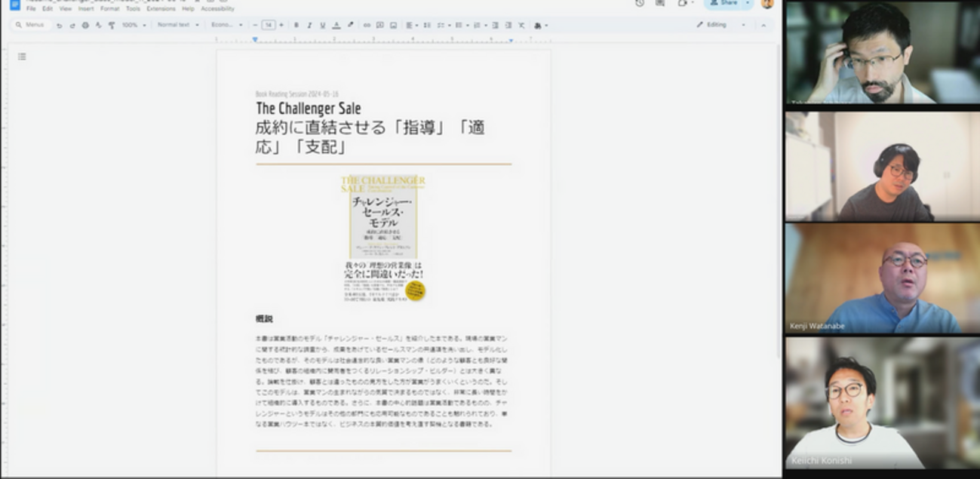Open the Insert menu
Viewport: 980px width, 479px height.
(86, 9)
